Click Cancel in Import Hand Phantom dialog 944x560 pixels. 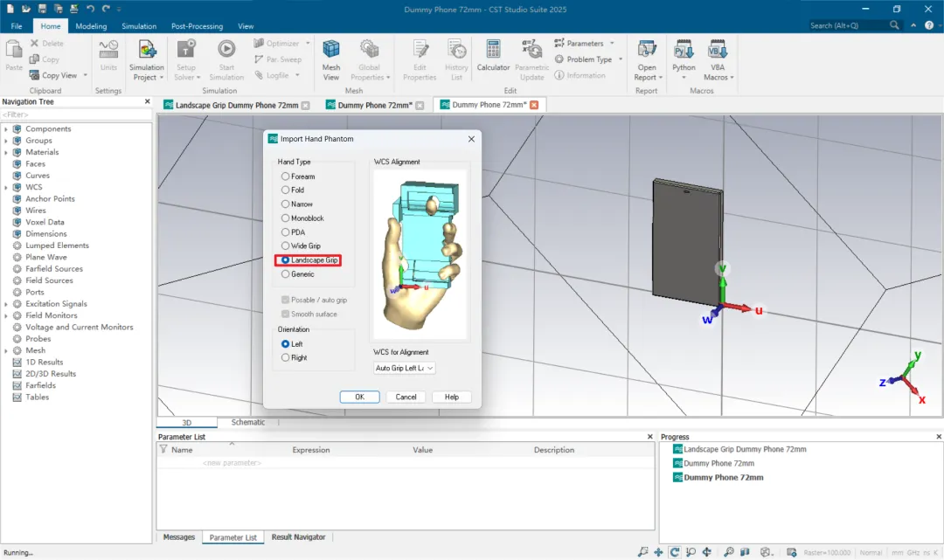click(406, 397)
